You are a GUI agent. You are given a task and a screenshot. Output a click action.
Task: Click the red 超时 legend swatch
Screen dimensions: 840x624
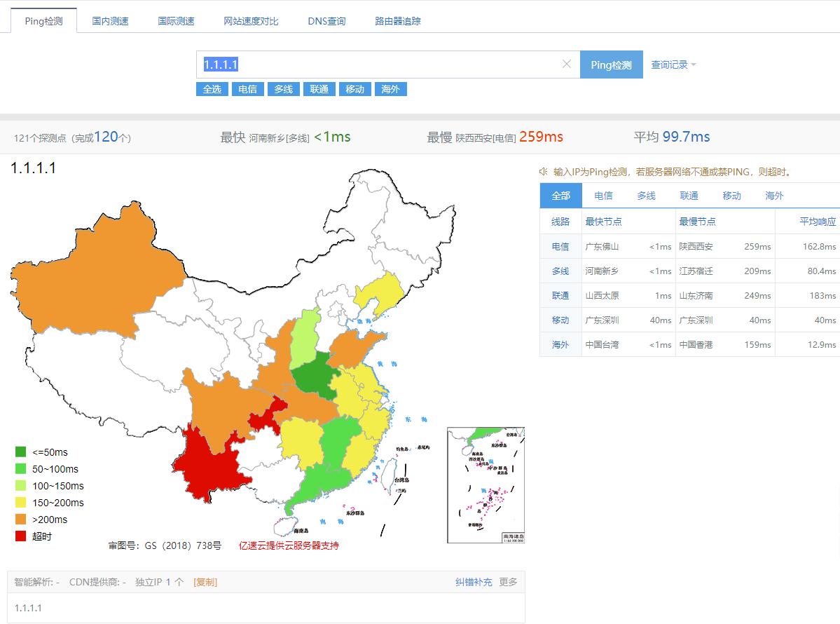(x=21, y=536)
